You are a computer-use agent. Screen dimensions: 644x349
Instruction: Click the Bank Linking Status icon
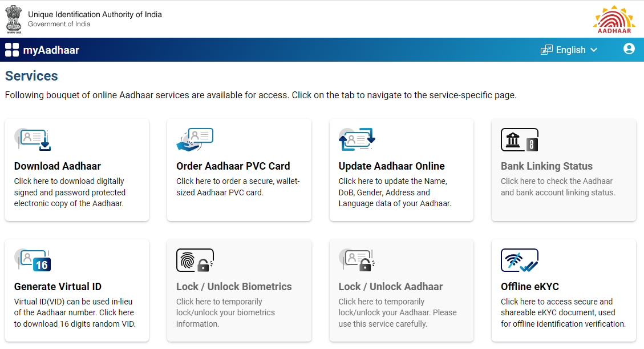coord(519,139)
